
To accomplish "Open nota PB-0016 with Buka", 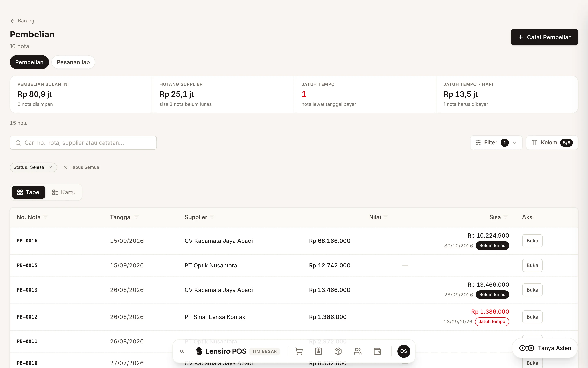I will (532, 241).
